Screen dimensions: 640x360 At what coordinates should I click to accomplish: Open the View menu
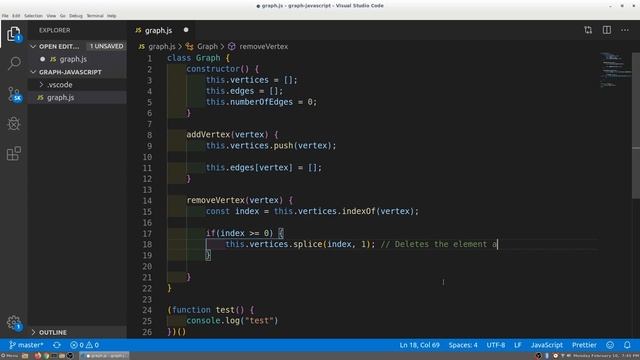(x=51, y=16)
